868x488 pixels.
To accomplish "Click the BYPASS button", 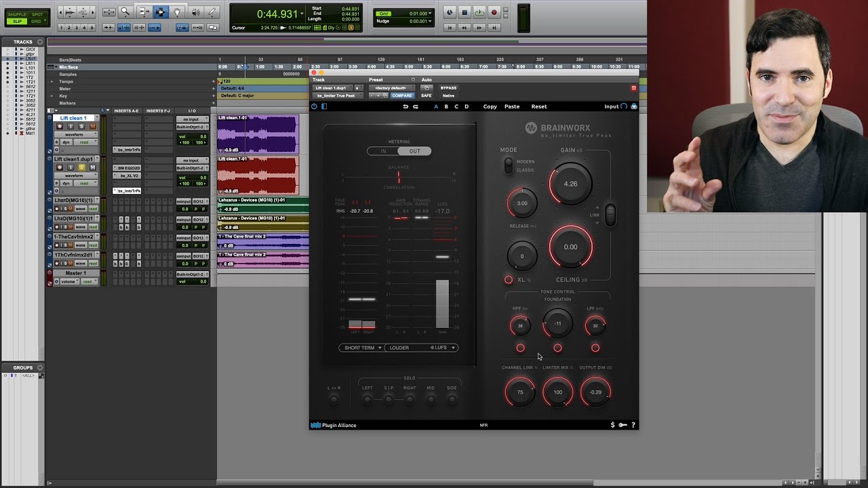I will (448, 88).
